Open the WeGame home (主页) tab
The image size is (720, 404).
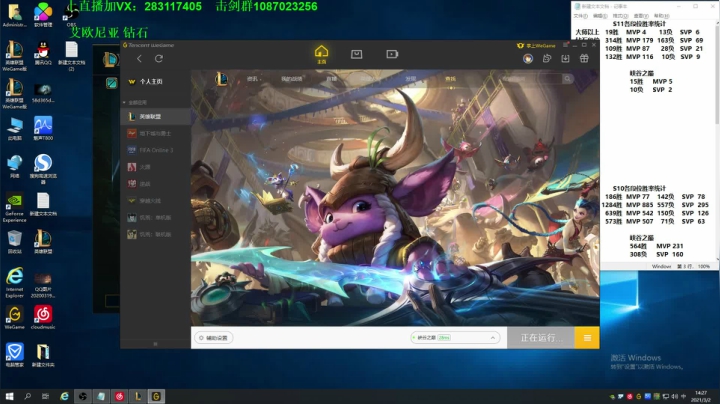pos(321,54)
